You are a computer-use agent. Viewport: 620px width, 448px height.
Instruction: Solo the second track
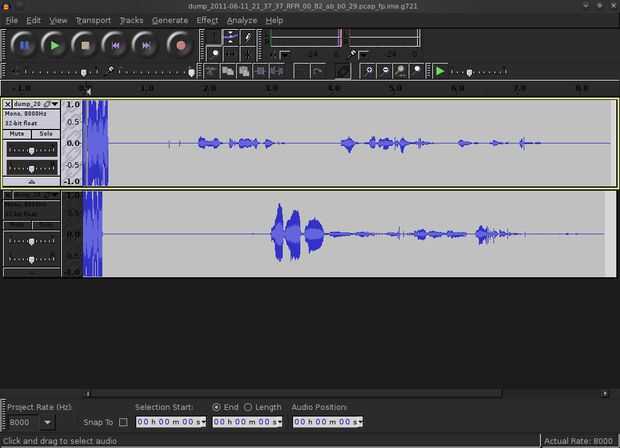46,225
